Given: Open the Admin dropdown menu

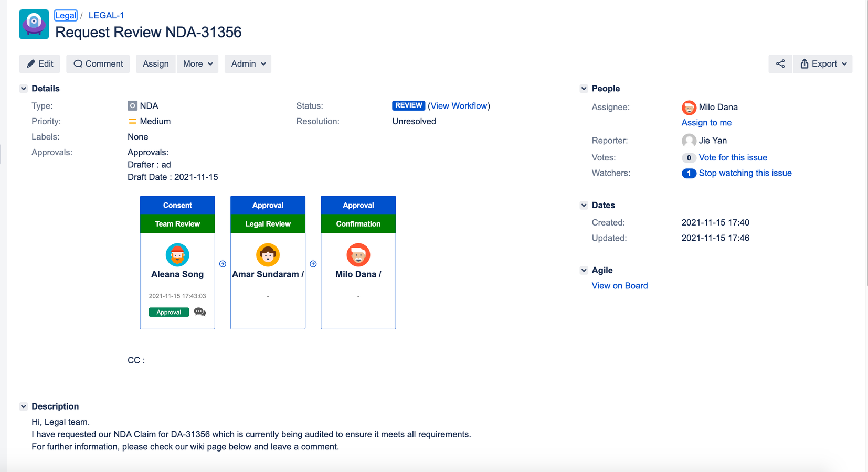Looking at the screenshot, I should 248,64.
